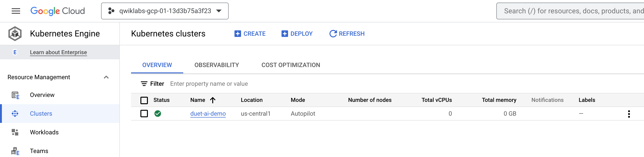Click the us-central1 location cell
The width and height of the screenshot is (644, 157).
tap(256, 114)
